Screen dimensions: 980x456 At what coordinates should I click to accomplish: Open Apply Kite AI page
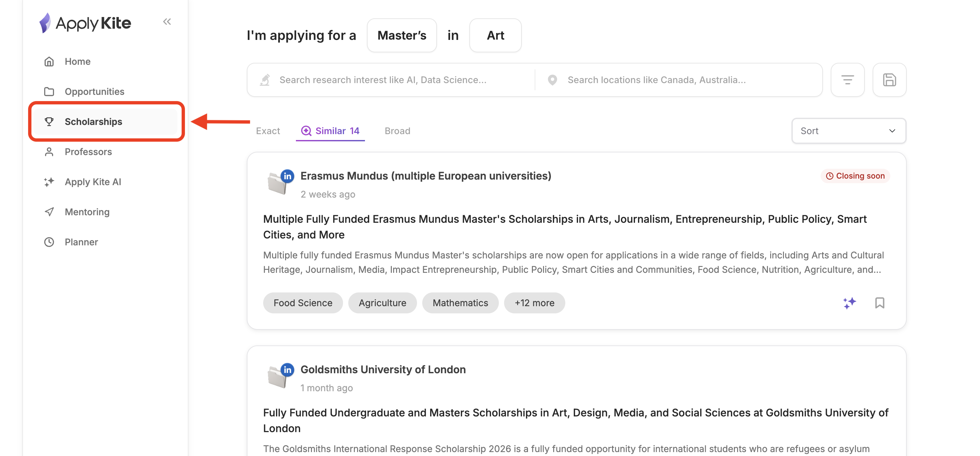[x=93, y=182]
